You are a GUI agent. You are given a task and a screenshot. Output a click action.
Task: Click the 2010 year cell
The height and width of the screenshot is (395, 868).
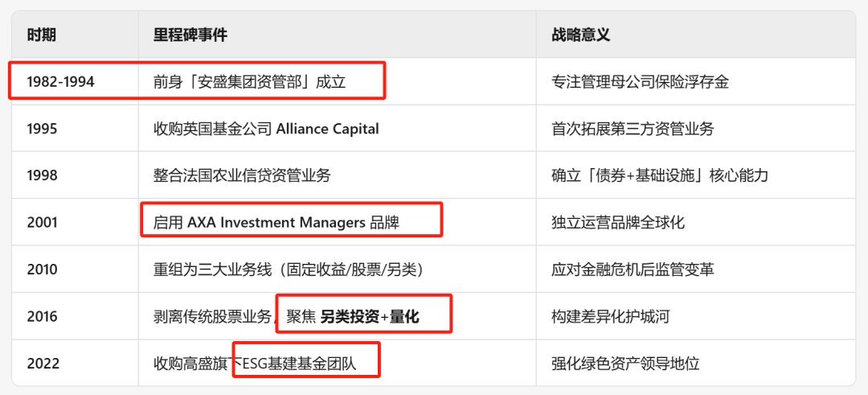point(42,270)
